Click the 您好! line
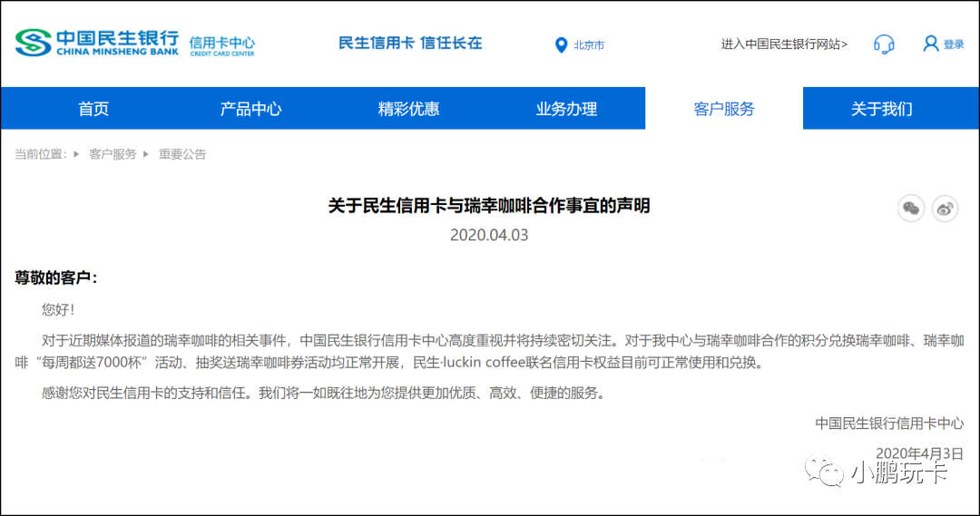This screenshot has height=516, width=980. [x=58, y=309]
